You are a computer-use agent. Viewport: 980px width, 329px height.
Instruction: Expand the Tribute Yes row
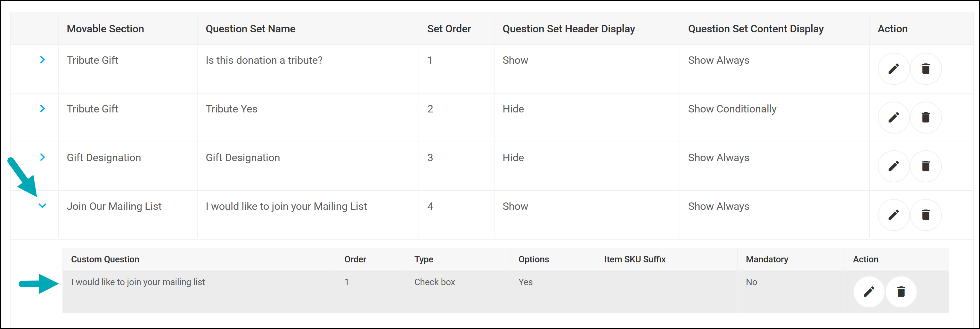pos(42,108)
